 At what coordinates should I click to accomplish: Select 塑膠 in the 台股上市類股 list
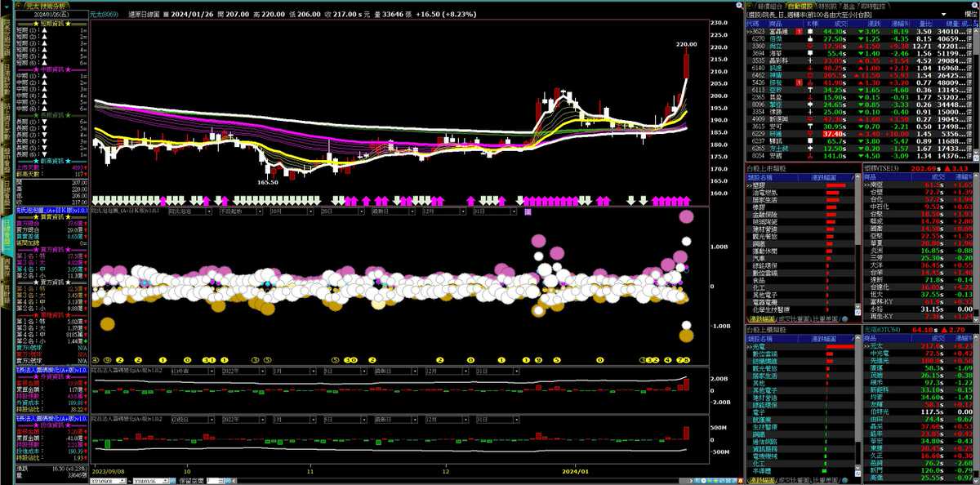tap(758, 185)
